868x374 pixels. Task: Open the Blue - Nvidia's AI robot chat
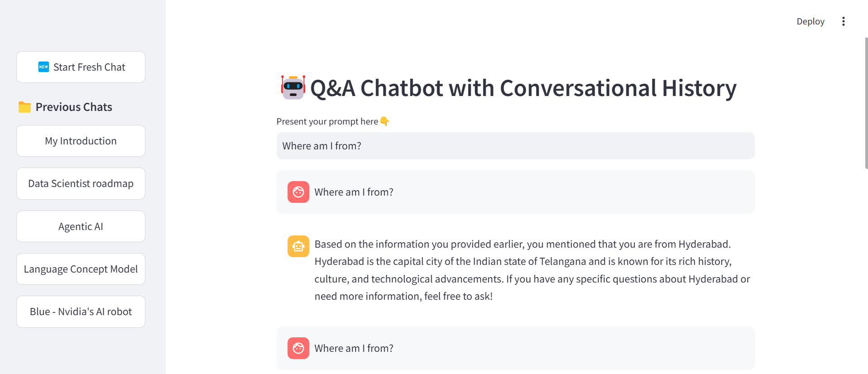click(81, 311)
